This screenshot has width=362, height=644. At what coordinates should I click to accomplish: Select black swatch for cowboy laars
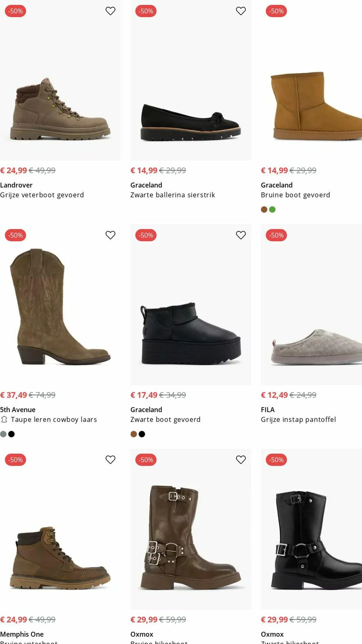12,434
